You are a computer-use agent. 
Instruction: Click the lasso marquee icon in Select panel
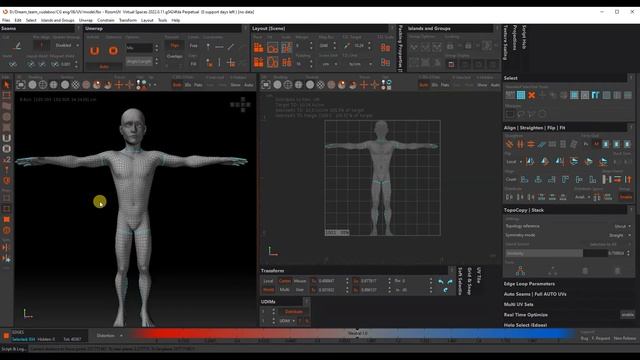pos(521,114)
